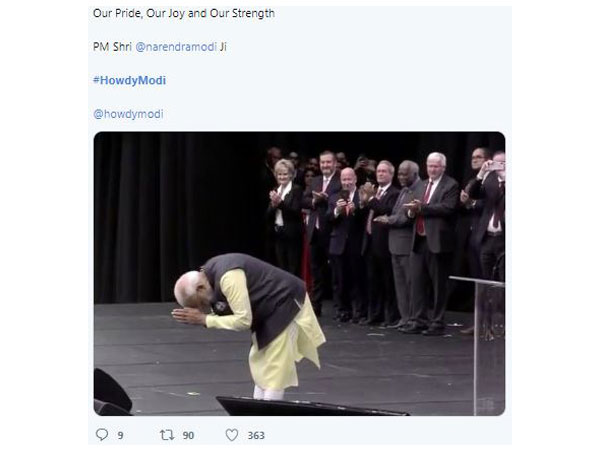Click the reply count showing 9

coord(120,435)
